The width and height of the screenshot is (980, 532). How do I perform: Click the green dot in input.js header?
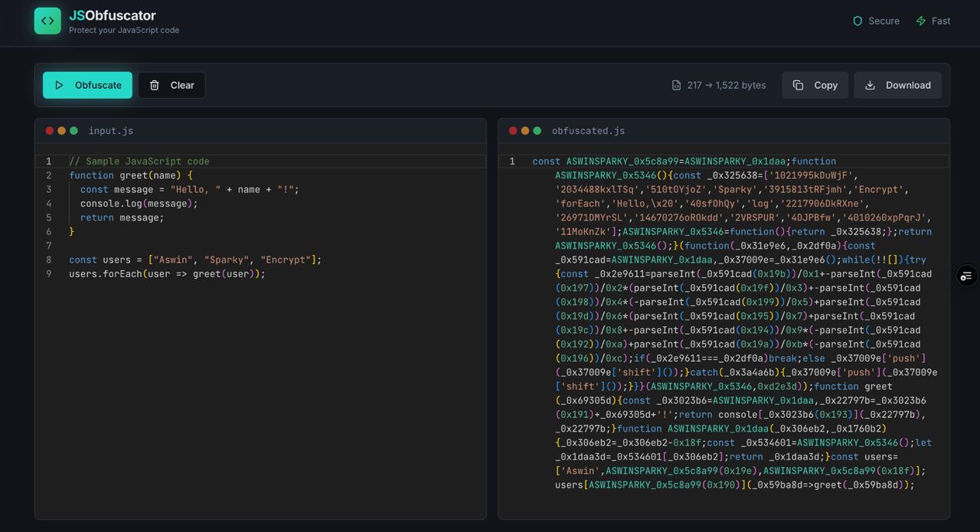pyautogui.click(x=74, y=131)
